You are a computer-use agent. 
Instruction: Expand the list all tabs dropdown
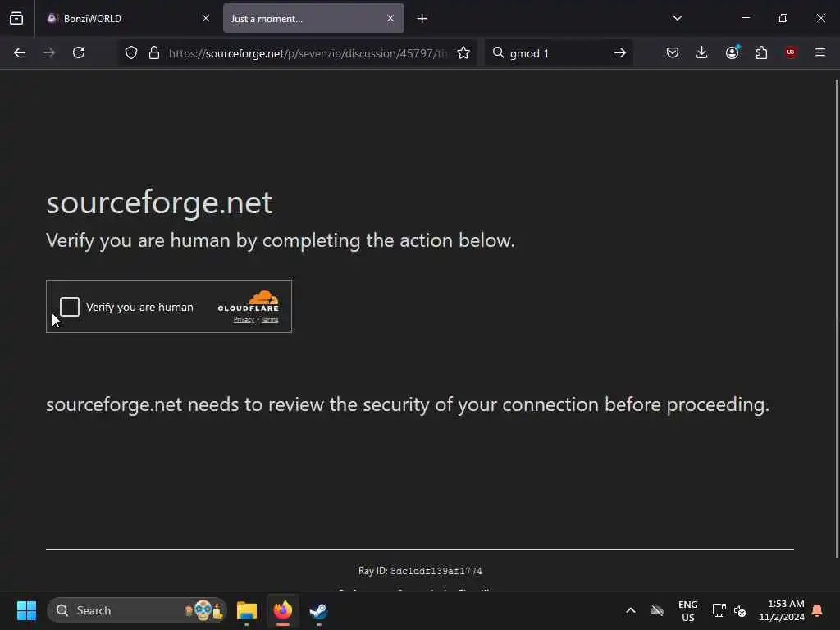tap(677, 18)
